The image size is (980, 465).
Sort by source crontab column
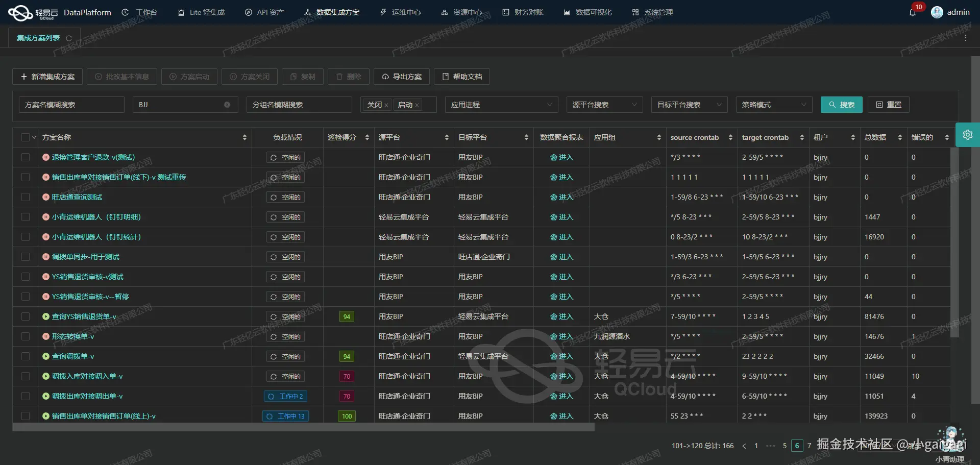tap(730, 137)
